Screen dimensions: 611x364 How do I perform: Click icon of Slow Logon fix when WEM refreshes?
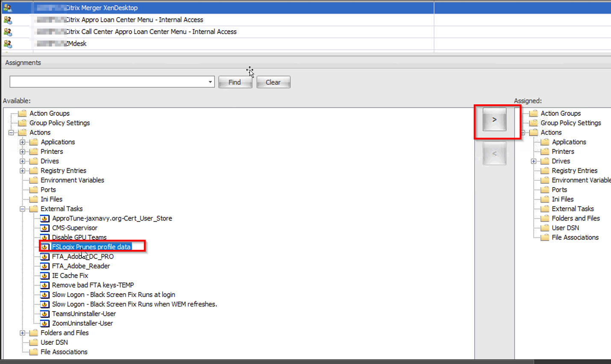click(45, 304)
